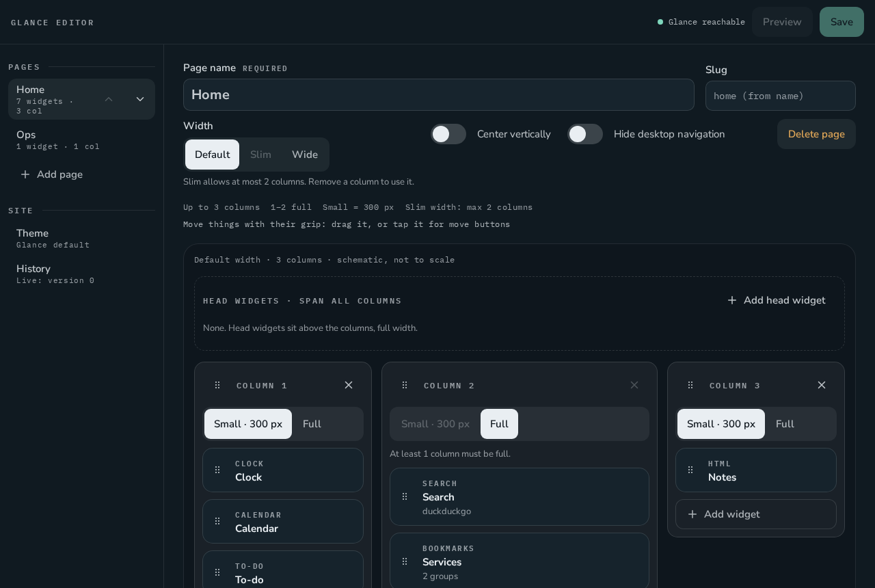Add a head widget
The image size is (875, 588).
[777, 300]
